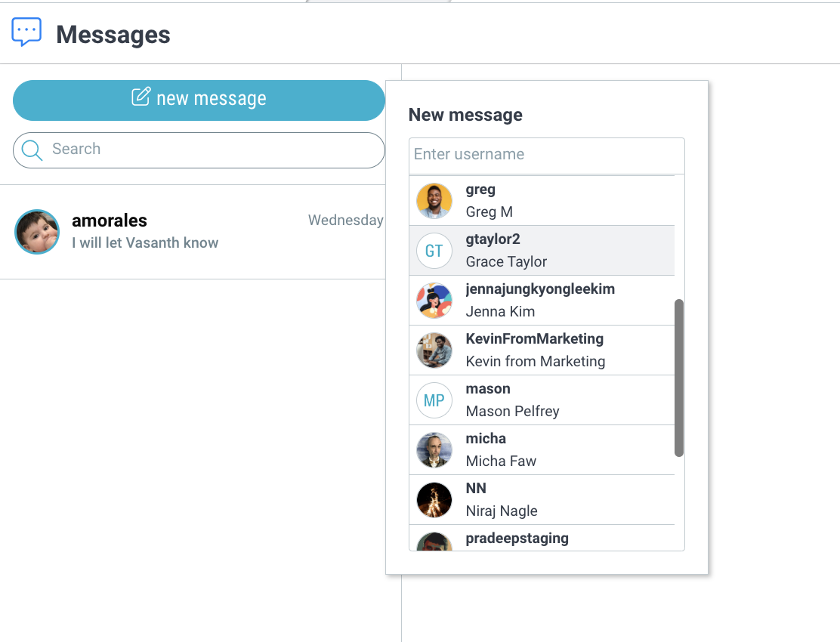Viewport: 840px width, 642px height.
Task: Select gtaylor2 Grace Taylor from list
Action: 542,251
